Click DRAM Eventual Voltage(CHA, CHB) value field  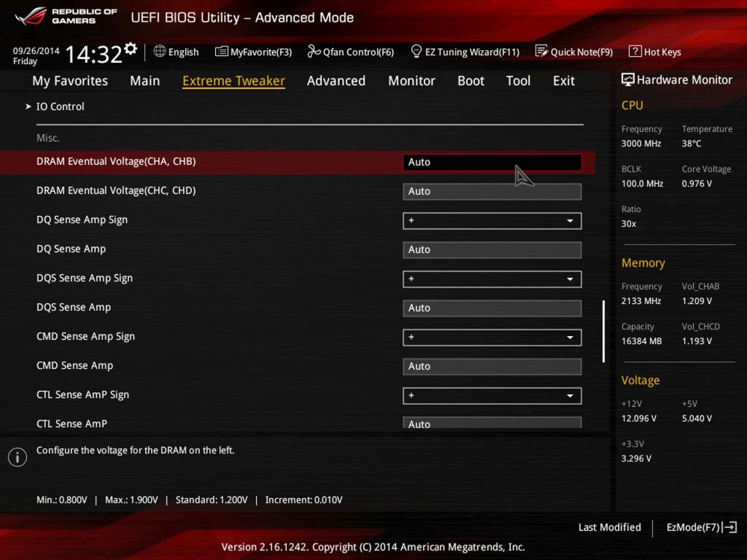pos(492,162)
